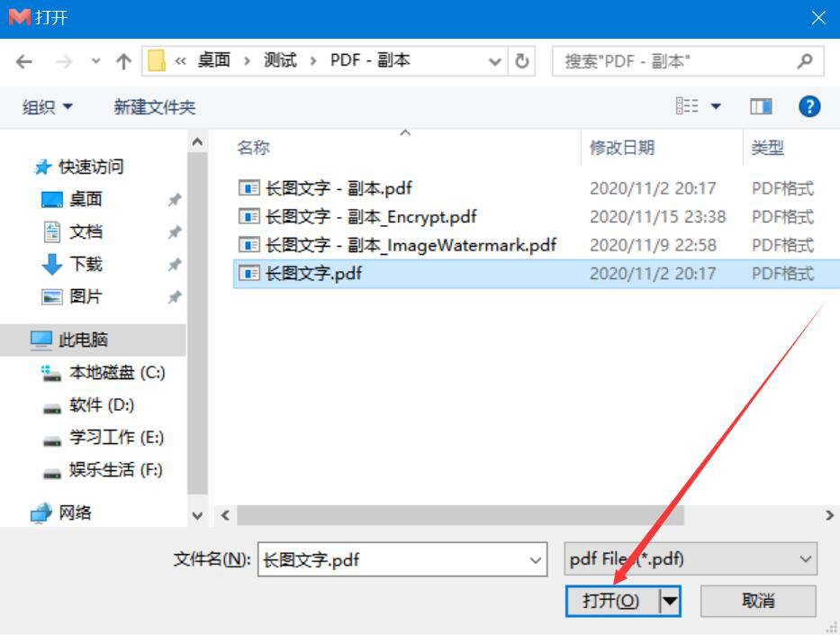
Task: Select 本地磁盘 (C:) drive
Action: [x=117, y=372]
